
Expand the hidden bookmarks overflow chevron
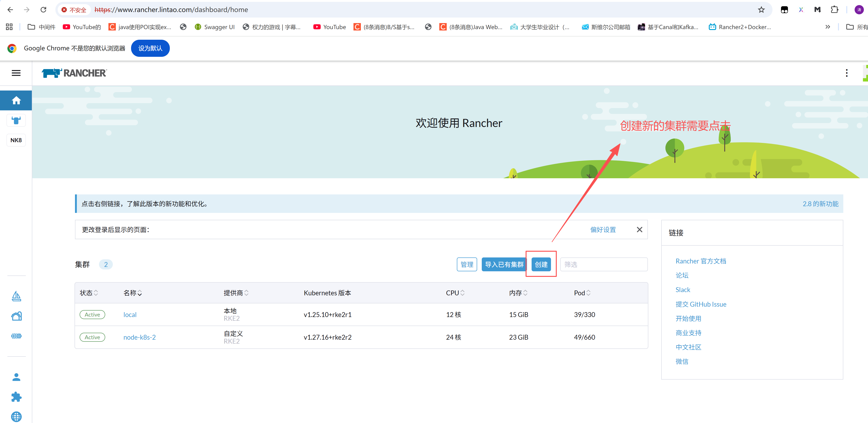828,27
